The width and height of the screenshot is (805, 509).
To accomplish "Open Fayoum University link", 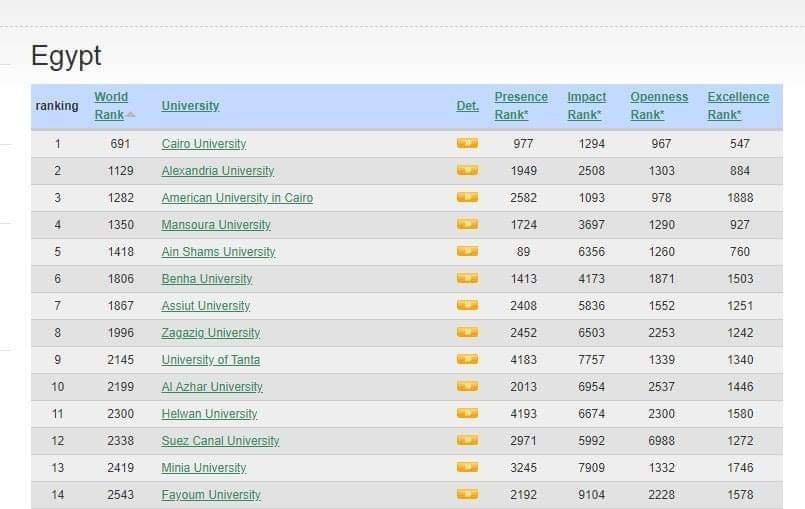I will pyautogui.click(x=211, y=495).
